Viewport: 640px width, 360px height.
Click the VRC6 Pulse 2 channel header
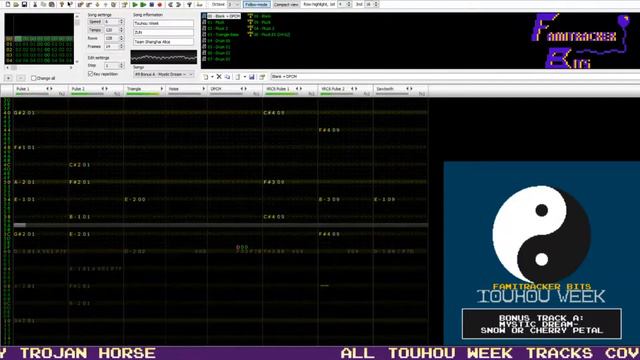pyautogui.click(x=345, y=91)
